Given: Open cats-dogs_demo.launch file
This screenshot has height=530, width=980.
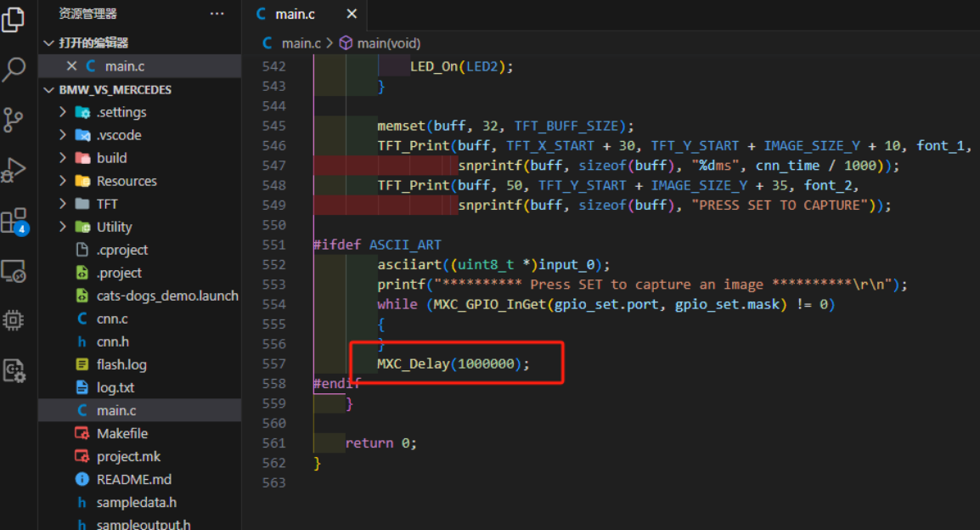Looking at the screenshot, I should [167, 296].
